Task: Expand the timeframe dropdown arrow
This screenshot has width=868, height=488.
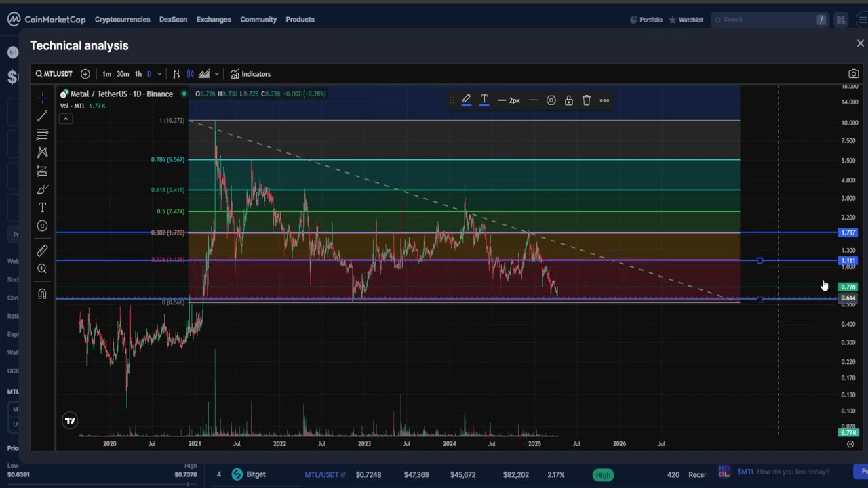Action: [159, 74]
